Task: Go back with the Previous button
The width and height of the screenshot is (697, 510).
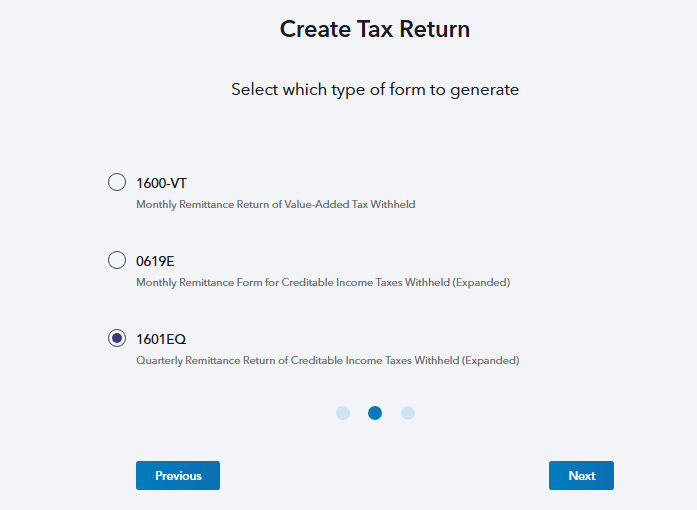Action: click(178, 476)
